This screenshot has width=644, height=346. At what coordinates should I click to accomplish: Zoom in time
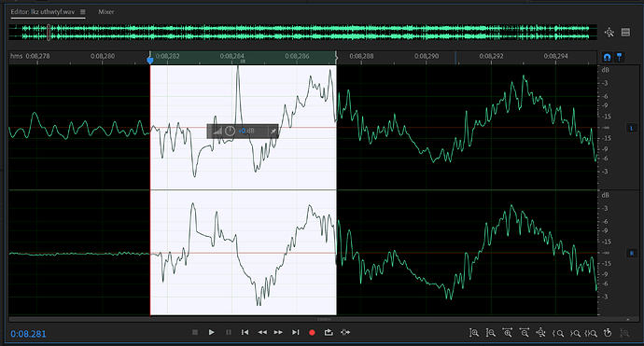tap(508, 333)
